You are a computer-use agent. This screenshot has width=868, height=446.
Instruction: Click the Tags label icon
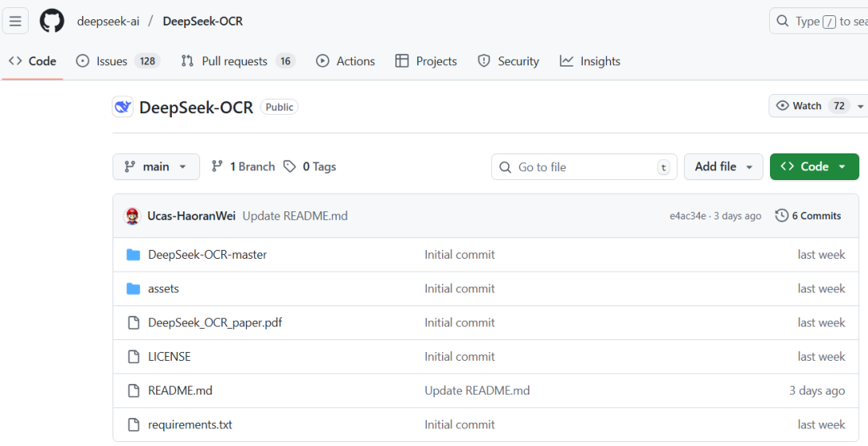[x=290, y=166]
